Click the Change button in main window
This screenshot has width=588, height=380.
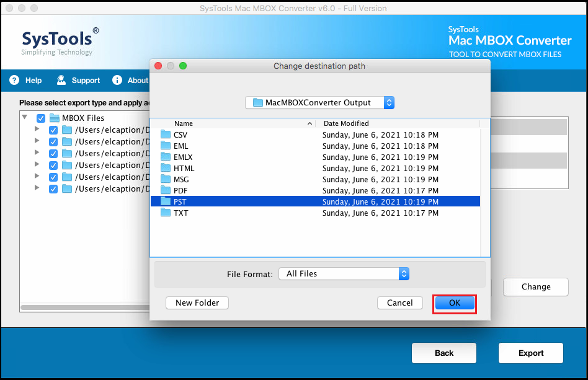pyautogui.click(x=536, y=286)
